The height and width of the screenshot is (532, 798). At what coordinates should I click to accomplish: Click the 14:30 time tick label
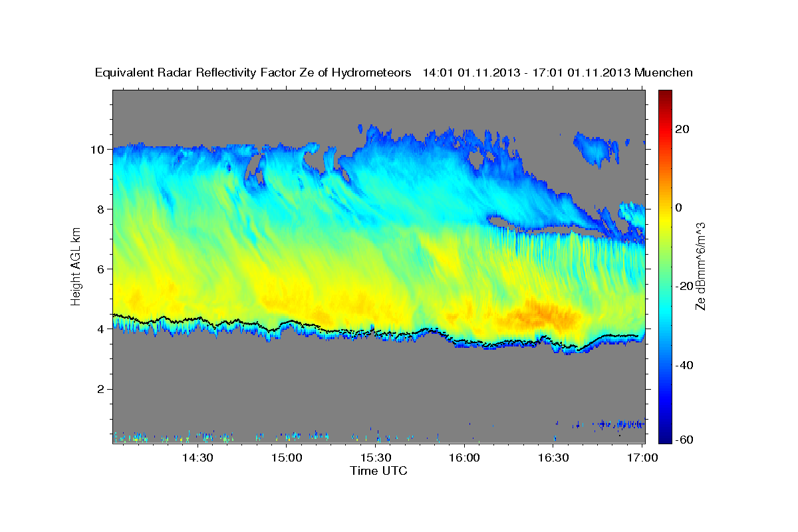click(x=198, y=458)
